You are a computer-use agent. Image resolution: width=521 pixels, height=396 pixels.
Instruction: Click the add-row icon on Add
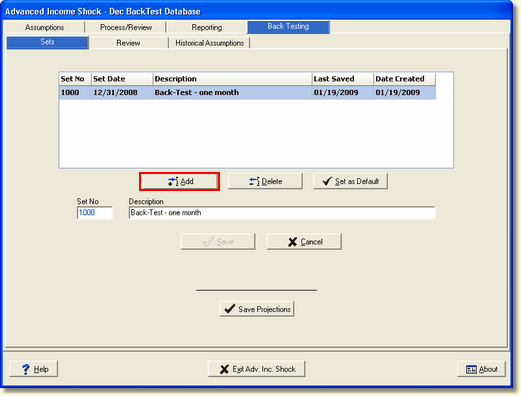[173, 182]
